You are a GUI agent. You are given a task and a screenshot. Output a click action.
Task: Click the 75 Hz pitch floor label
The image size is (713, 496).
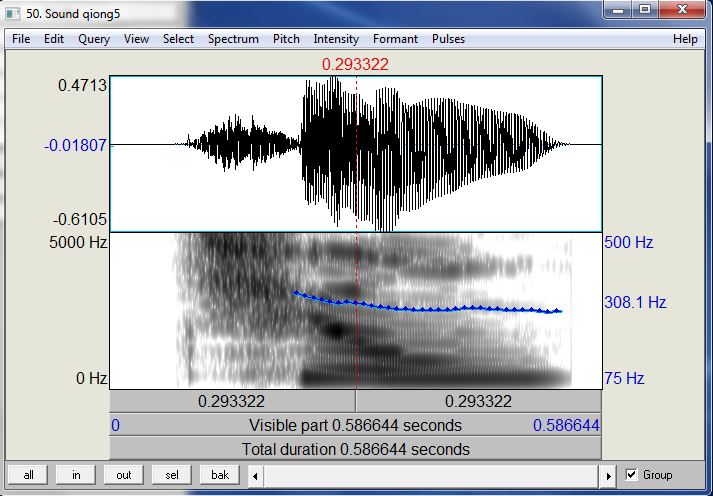[x=624, y=378]
